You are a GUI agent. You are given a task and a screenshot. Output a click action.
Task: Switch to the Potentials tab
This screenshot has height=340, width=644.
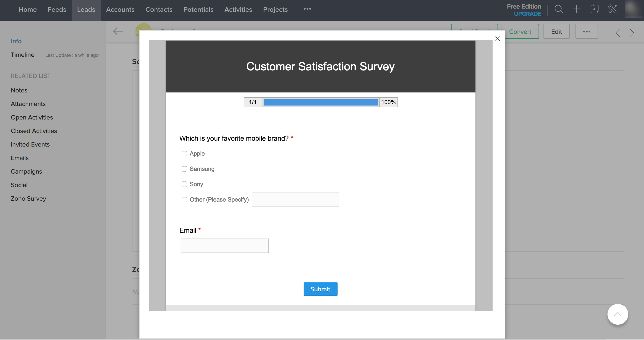(x=198, y=9)
